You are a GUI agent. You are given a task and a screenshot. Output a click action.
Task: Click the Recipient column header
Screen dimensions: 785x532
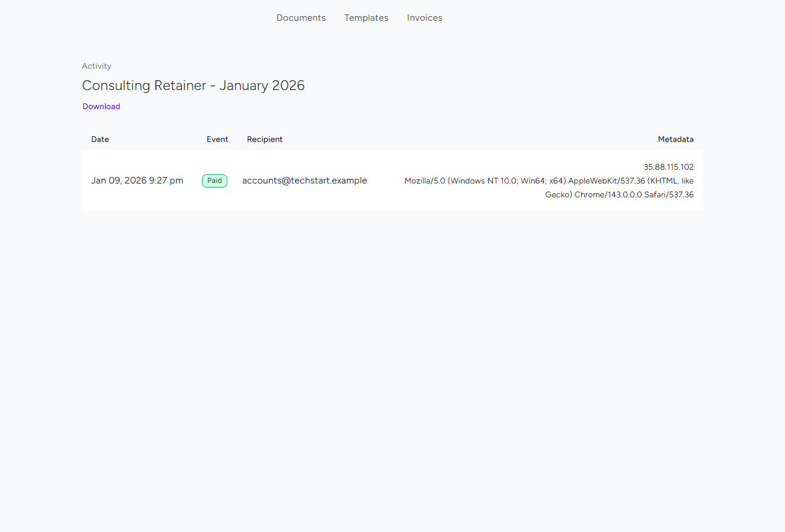point(264,139)
